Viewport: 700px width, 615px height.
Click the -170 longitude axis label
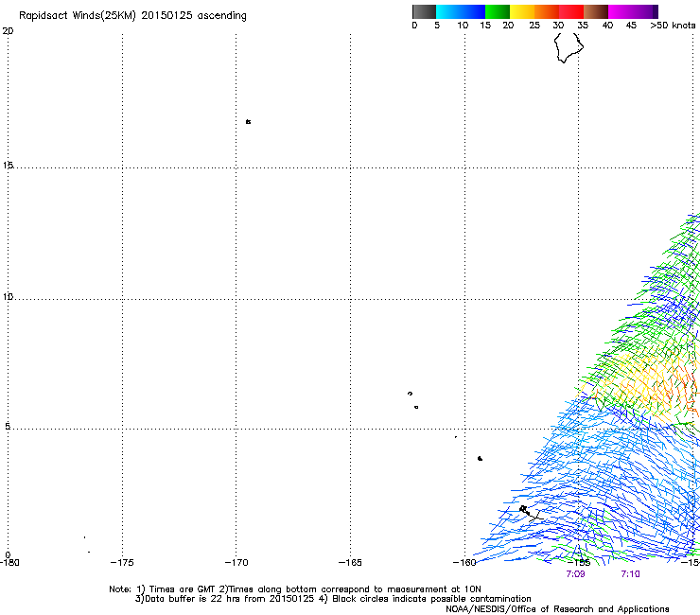coord(236,563)
